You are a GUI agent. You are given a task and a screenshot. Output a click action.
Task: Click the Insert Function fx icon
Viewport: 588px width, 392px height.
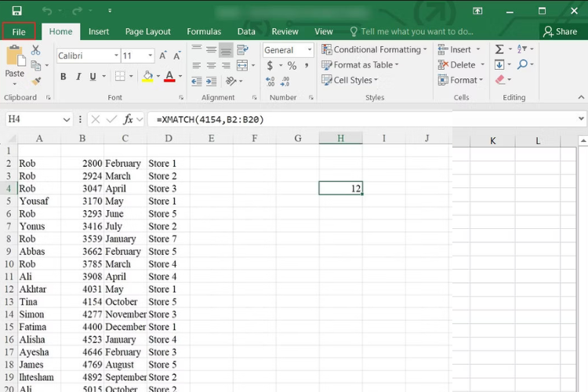(129, 119)
